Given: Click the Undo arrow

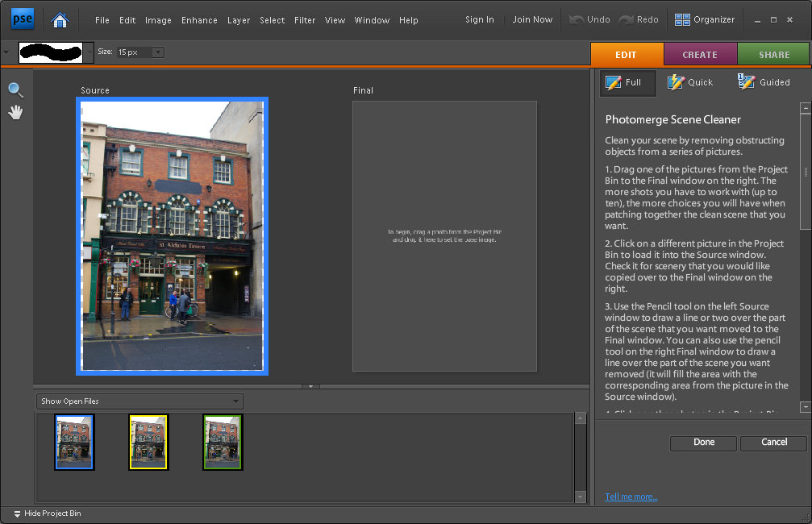Looking at the screenshot, I should [589, 19].
